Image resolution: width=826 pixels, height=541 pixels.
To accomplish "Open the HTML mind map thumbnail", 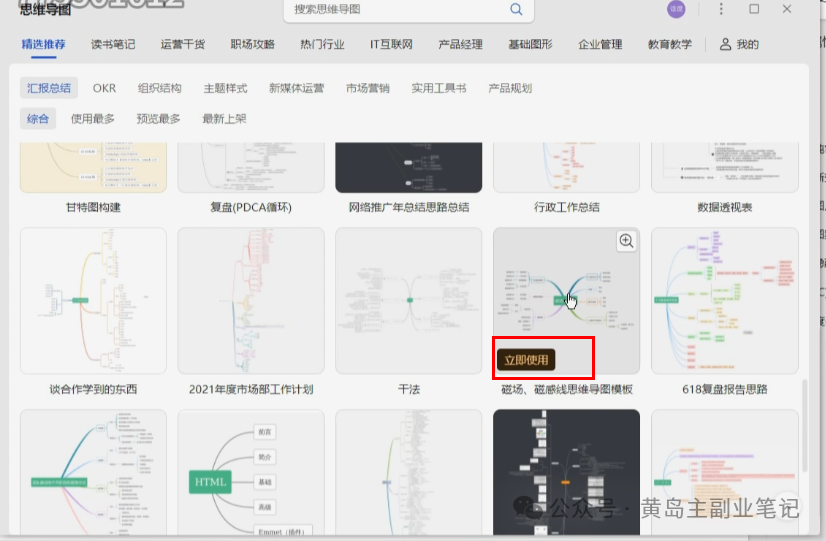I will point(251,472).
